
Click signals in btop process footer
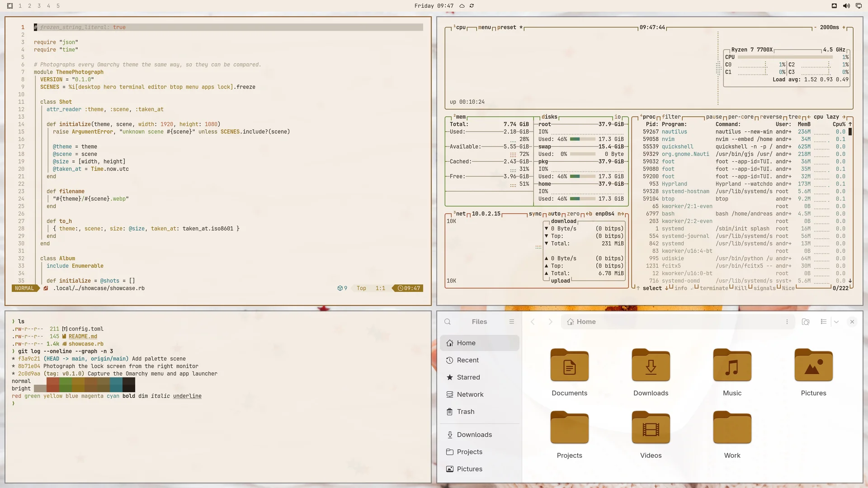tap(764, 288)
